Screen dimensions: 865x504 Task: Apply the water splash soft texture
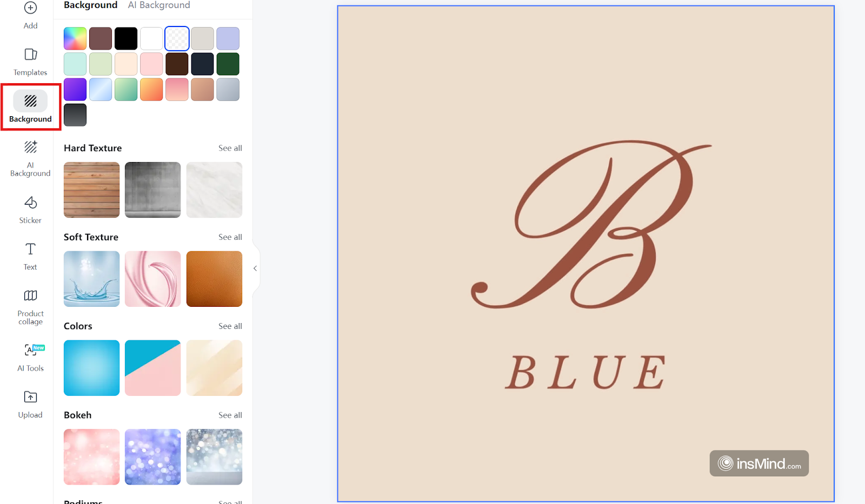click(91, 279)
